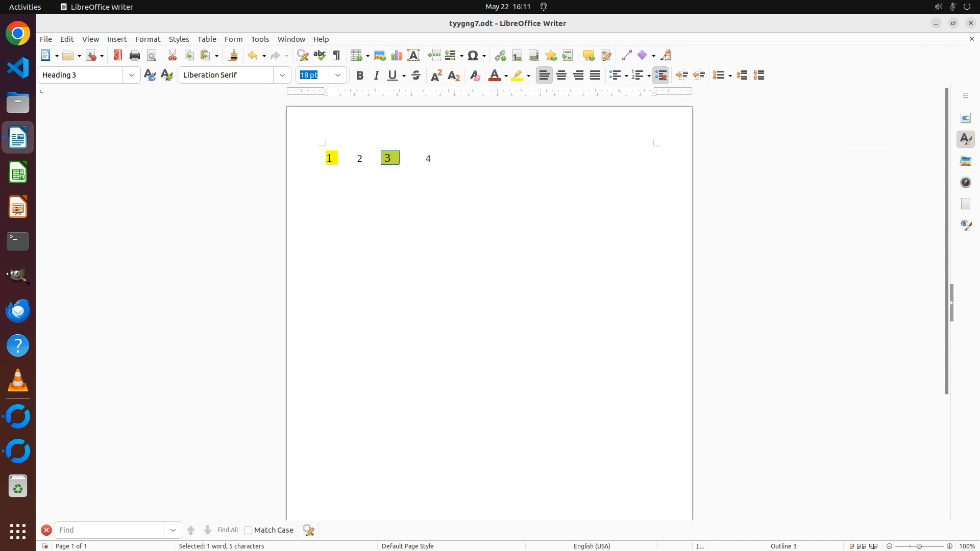Expand the highlighting color dropdown arrow

pyautogui.click(x=529, y=76)
